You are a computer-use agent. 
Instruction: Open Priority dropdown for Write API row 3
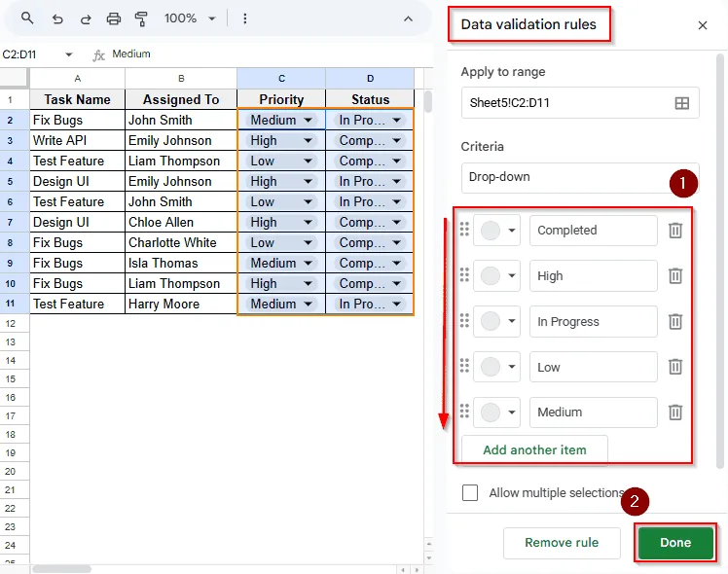(308, 141)
